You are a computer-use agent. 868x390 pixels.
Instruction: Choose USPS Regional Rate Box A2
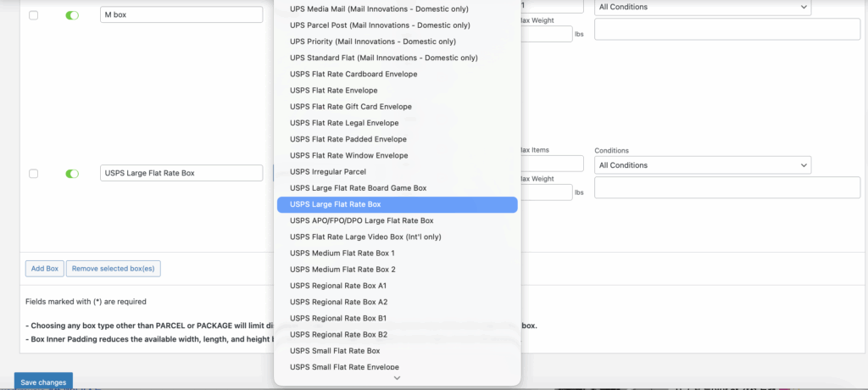click(338, 302)
